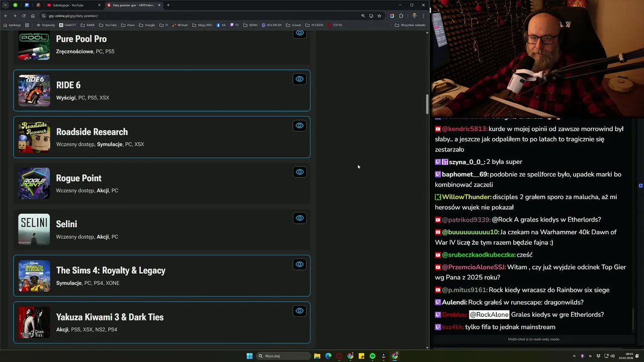Viewport: 644px width, 362px height.
Task: Expand the BANK bookmarks folder
Action: 88,25
